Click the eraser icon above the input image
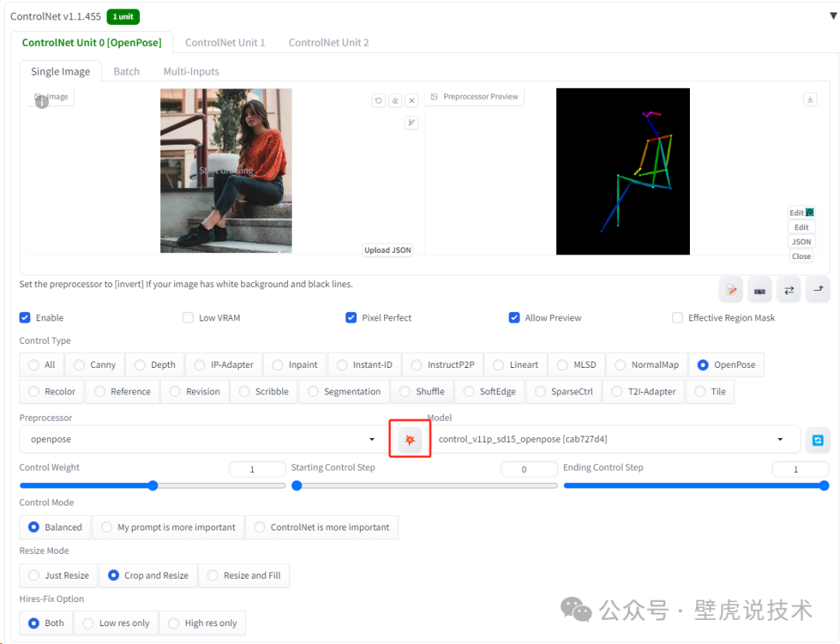The height and width of the screenshot is (644, 840). (395, 100)
